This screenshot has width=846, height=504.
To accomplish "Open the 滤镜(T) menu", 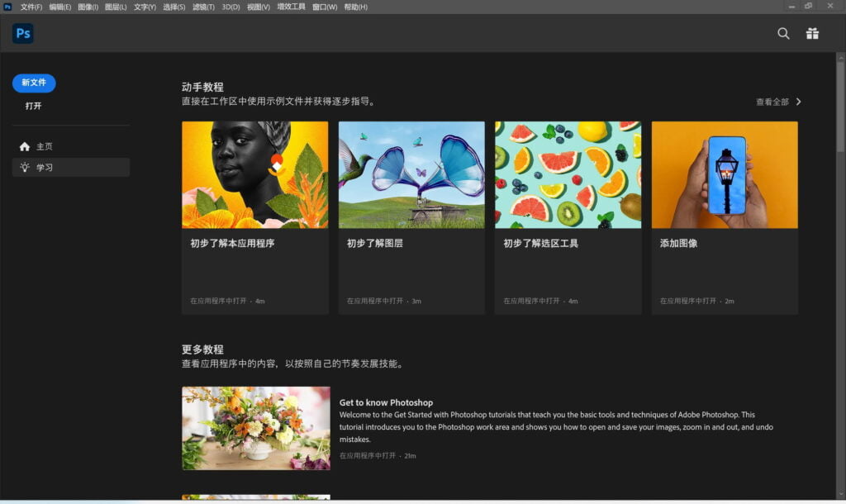I will tap(203, 7).
